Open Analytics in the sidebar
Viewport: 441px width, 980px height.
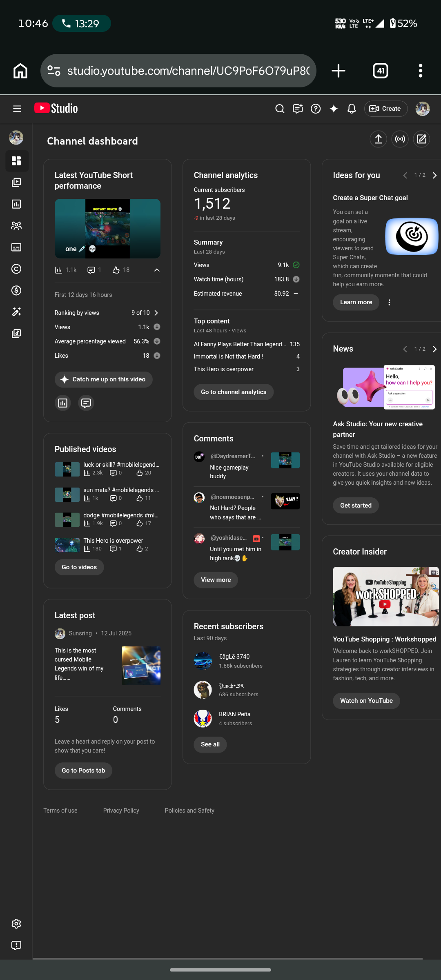pos(16,204)
